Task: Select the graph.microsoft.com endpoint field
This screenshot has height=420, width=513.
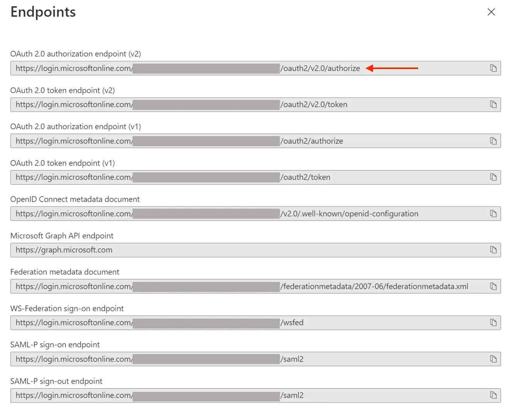Action: click(256, 250)
